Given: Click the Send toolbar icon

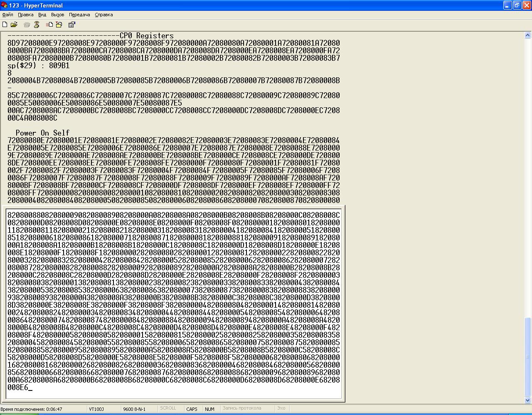Looking at the screenshot, I should point(50,25).
